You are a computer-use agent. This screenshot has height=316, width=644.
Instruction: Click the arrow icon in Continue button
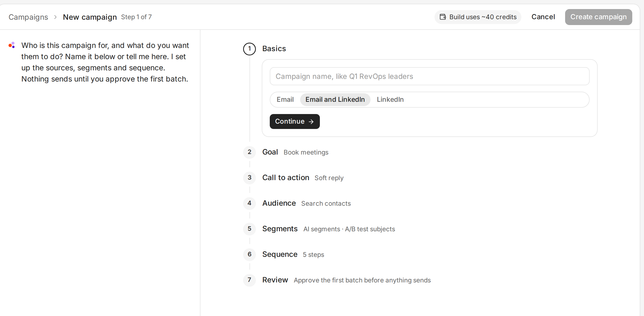pos(311,122)
